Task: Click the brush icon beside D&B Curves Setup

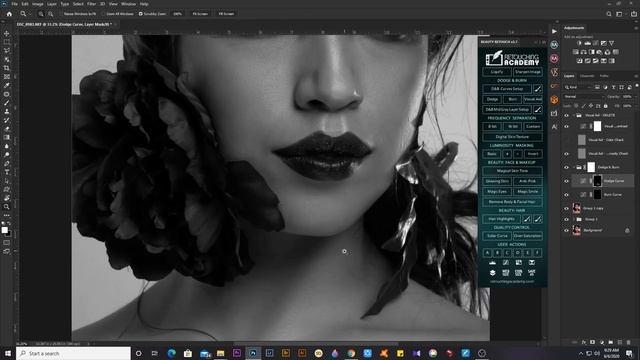Action: (538, 89)
